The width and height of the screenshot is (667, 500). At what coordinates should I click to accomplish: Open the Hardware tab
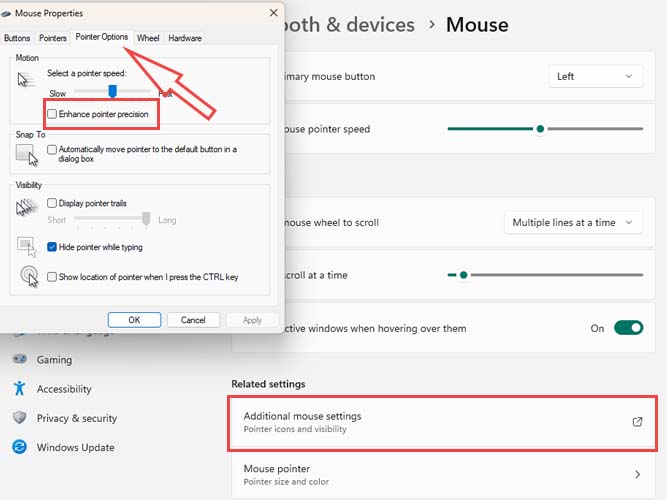[184, 38]
